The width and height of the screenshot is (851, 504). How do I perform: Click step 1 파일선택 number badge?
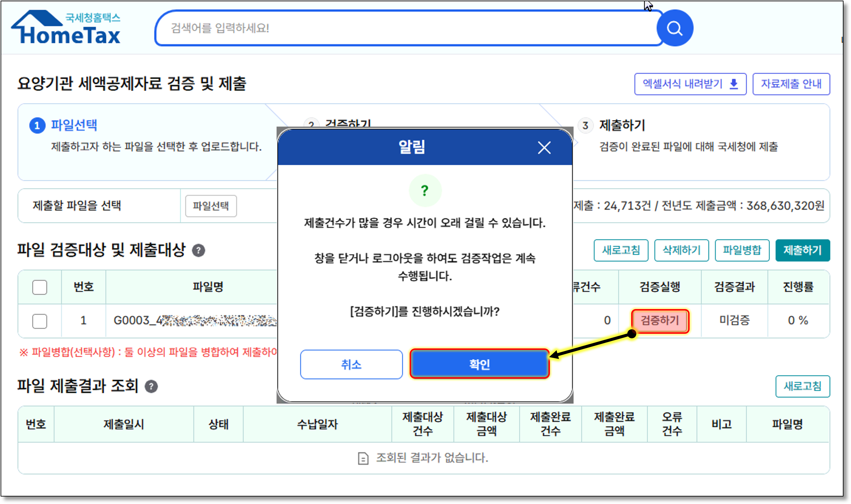[x=37, y=126]
